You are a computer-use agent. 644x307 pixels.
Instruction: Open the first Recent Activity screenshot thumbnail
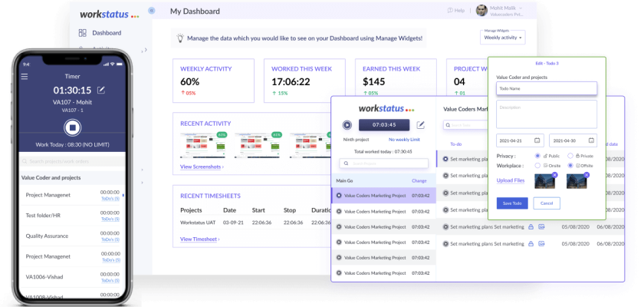tap(203, 145)
